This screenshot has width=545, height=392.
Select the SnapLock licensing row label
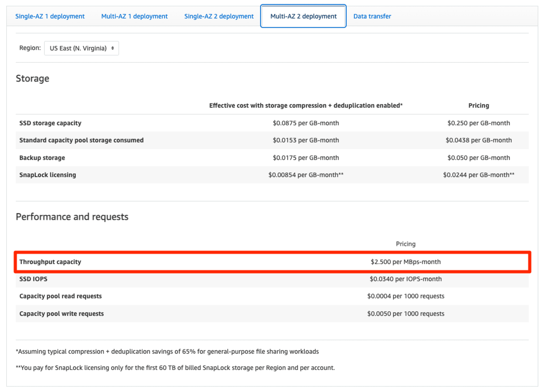(47, 175)
